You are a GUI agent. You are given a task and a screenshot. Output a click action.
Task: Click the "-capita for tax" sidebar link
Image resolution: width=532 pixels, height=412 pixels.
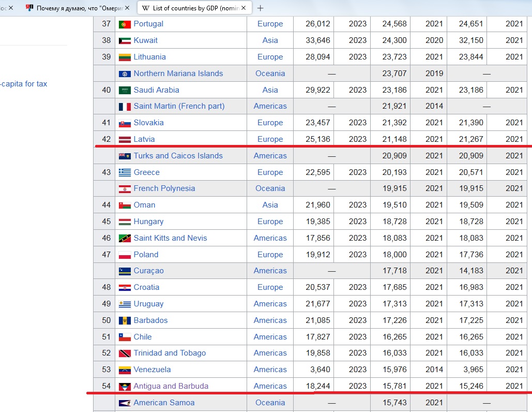[24, 83]
